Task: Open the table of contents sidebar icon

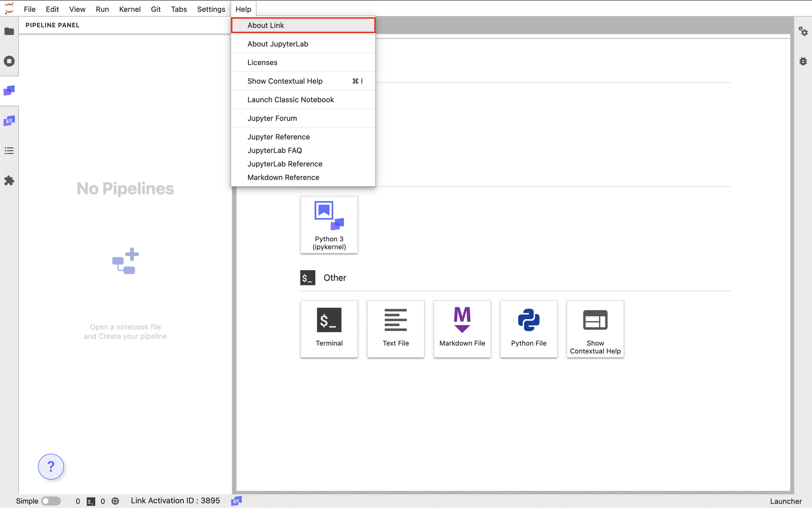Action: coord(9,151)
